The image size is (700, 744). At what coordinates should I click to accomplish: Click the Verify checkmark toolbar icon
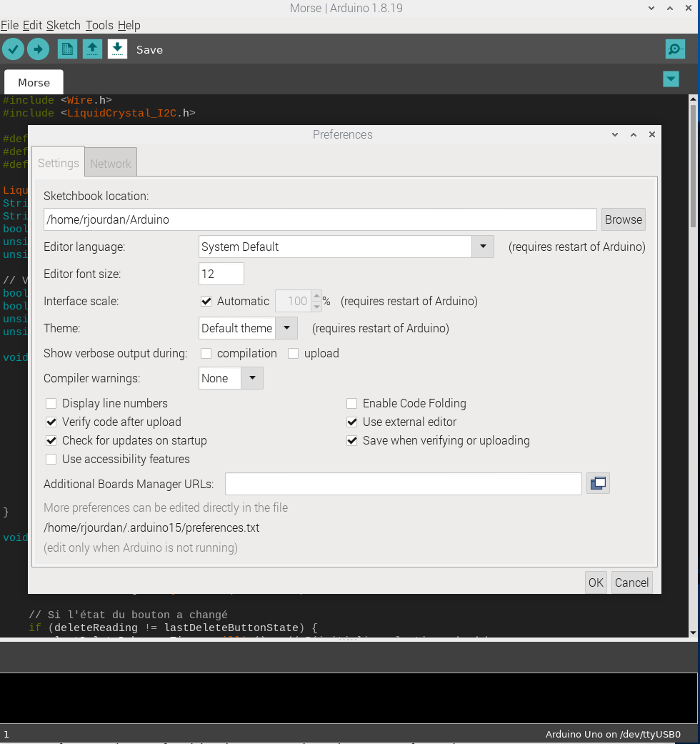point(14,49)
